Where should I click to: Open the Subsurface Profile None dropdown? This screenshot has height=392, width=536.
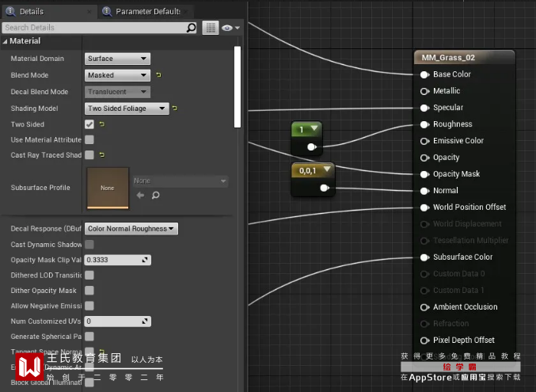click(x=181, y=181)
